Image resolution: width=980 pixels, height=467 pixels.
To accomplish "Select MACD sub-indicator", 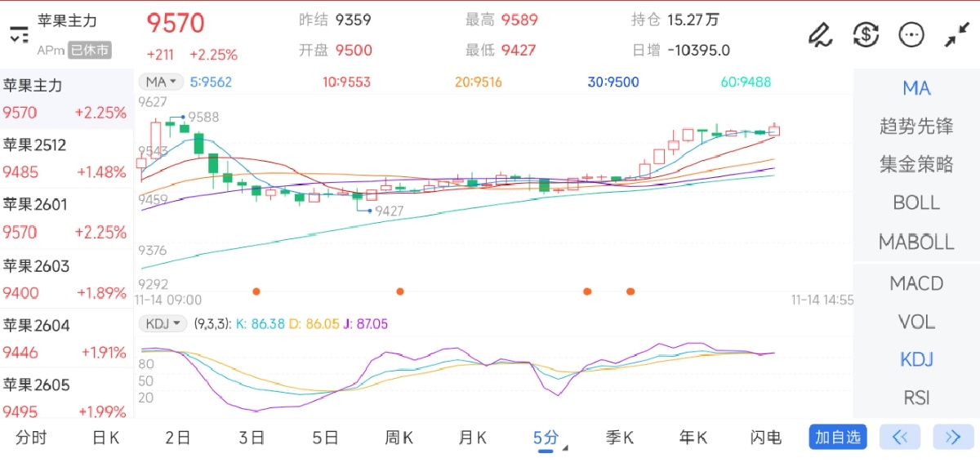I will [x=916, y=283].
